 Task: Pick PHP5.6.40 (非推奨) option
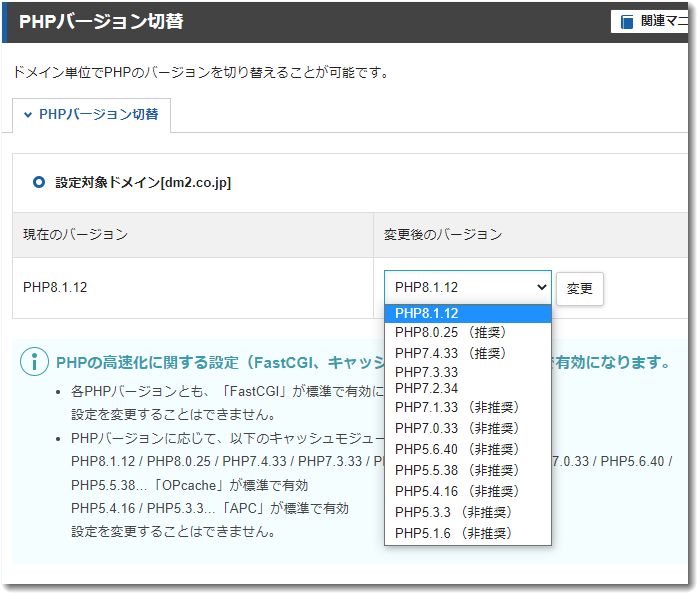click(468, 449)
